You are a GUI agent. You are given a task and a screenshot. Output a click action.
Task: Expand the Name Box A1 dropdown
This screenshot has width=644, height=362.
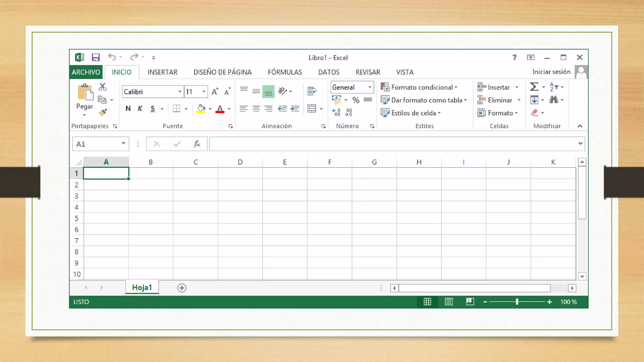pyautogui.click(x=123, y=144)
